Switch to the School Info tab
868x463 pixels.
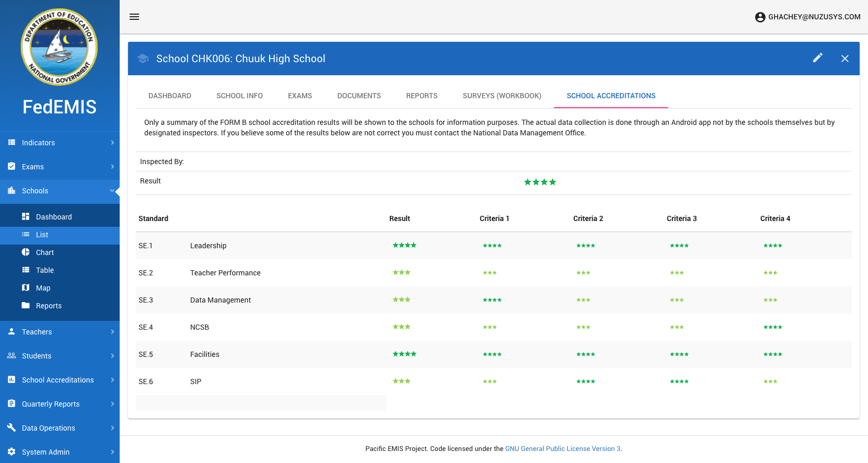click(x=239, y=96)
